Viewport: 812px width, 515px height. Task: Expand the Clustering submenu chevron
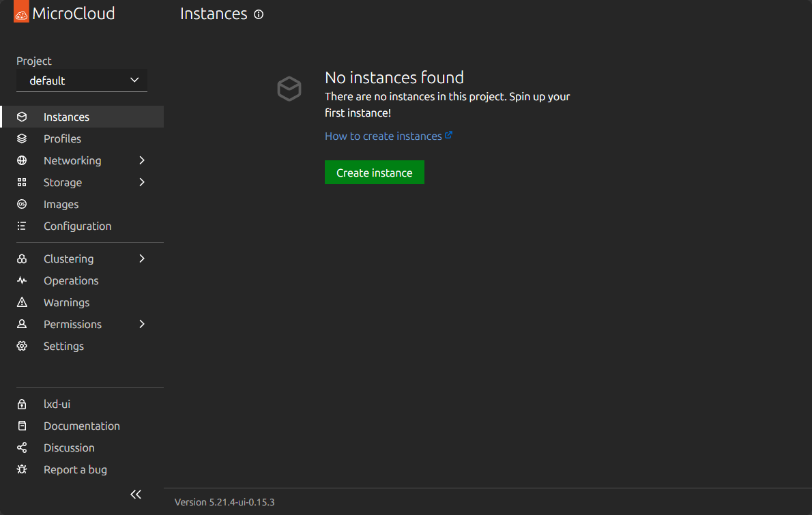click(142, 259)
